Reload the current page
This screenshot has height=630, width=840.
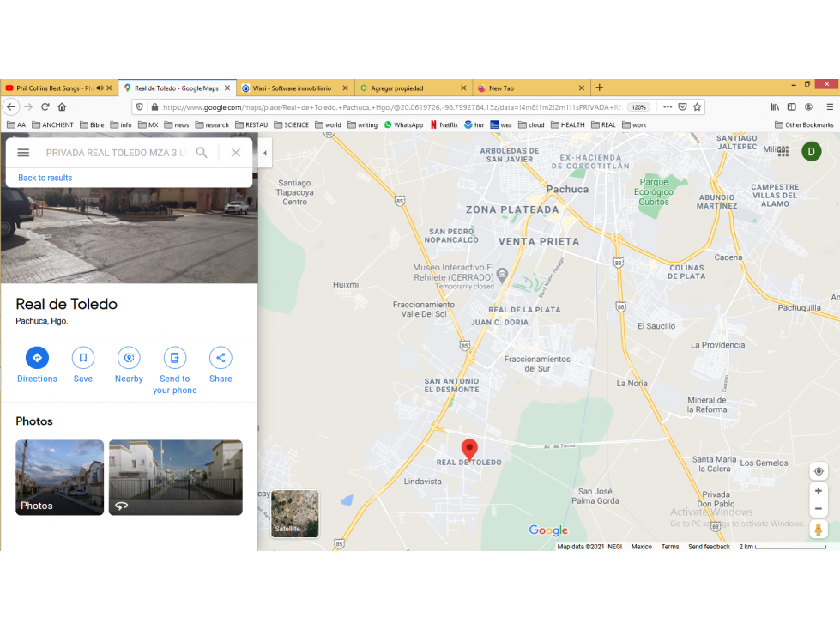pyautogui.click(x=45, y=106)
